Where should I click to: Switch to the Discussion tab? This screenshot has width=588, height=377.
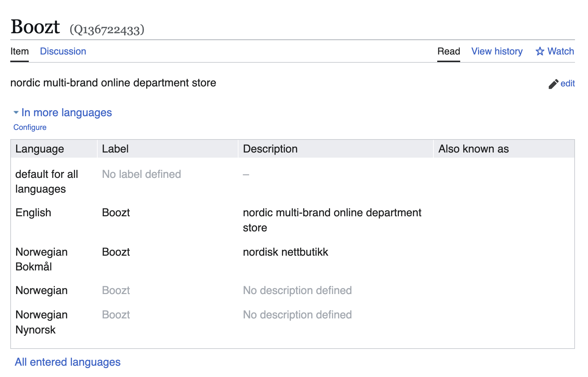[63, 51]
